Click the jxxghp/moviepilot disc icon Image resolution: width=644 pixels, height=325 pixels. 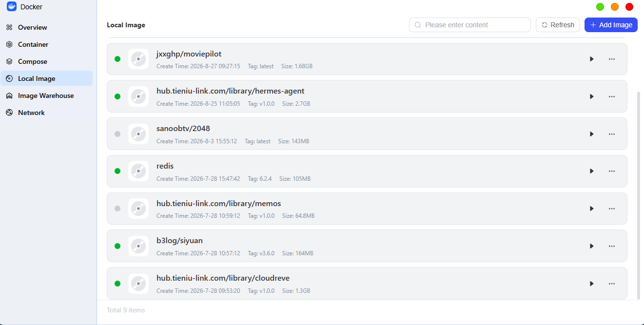[138, 59]
